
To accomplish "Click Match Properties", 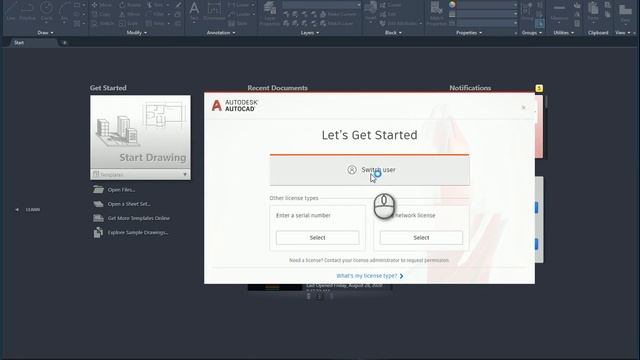I will 436,13.
